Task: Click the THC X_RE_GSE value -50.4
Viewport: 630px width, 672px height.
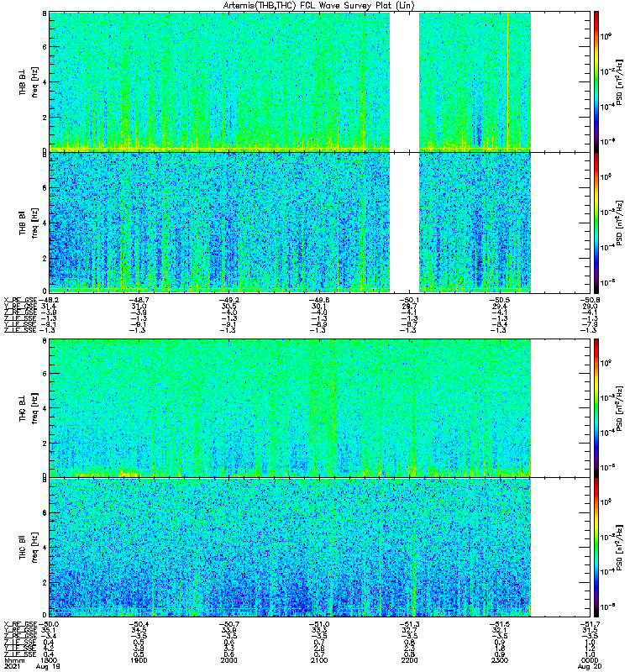Action: point(139,624)
